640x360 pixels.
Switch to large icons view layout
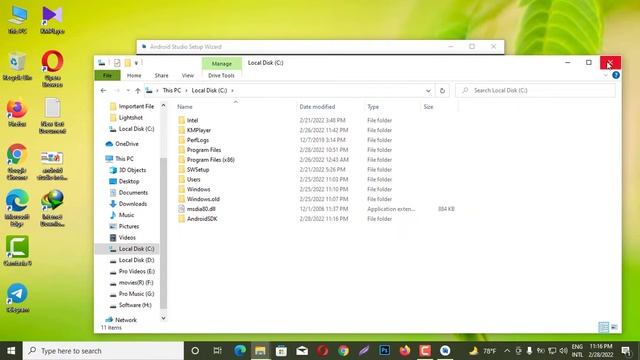614,327
